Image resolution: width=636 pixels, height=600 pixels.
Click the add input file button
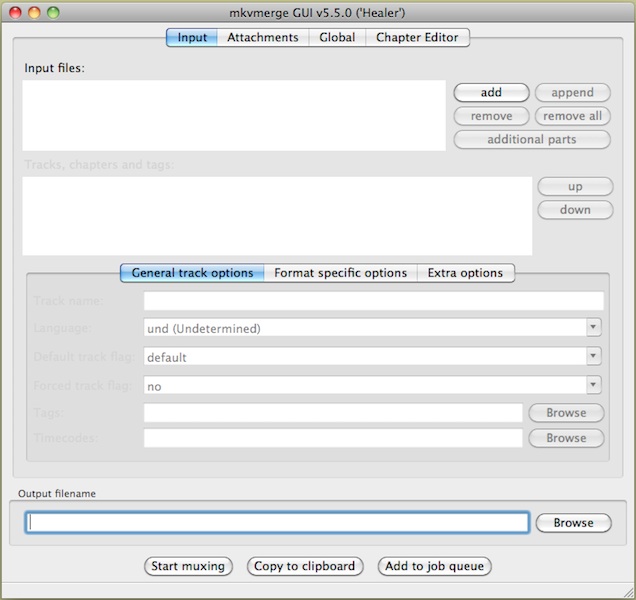tap(491, 92)
